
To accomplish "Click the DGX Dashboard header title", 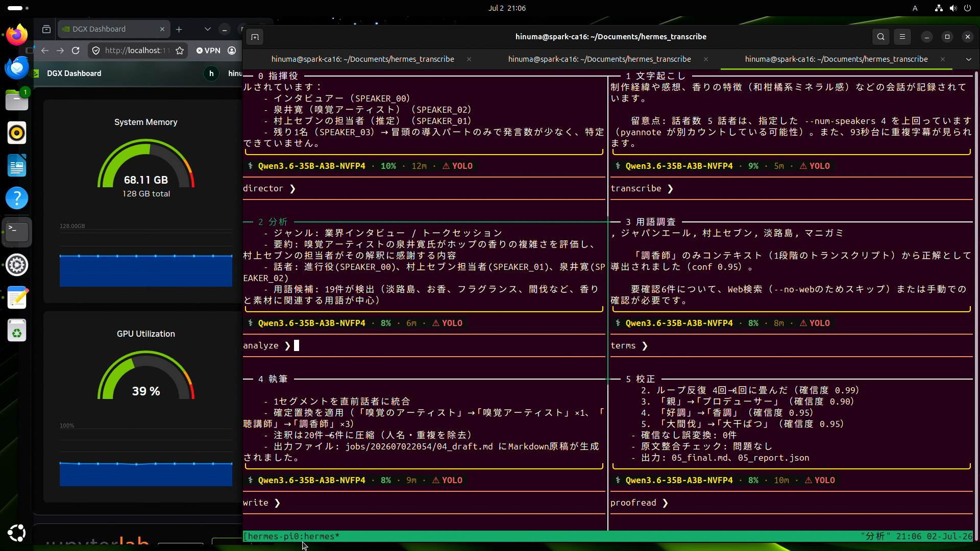I will pyautogui.click(x=74, y=73).
